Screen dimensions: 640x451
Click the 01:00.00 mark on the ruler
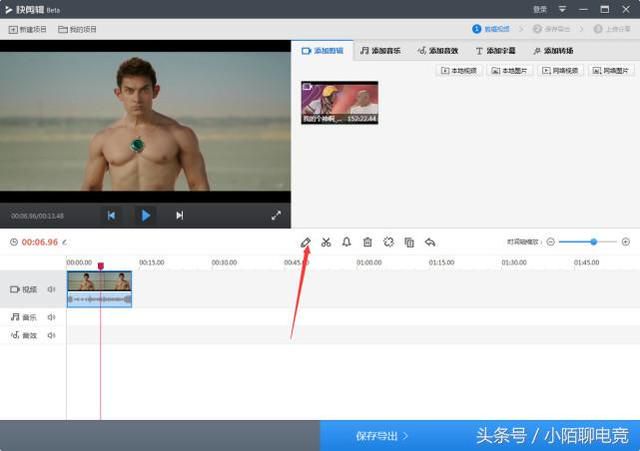[x=369, y=262]
